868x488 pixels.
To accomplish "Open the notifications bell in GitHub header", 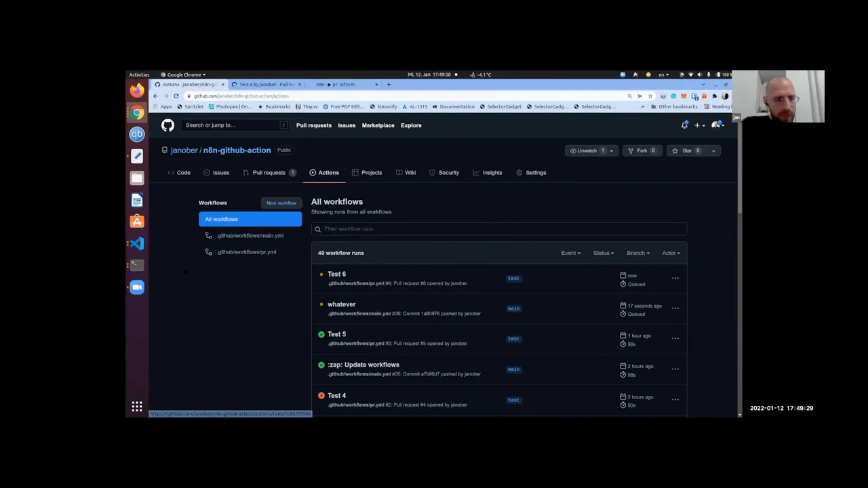I will [684, 125].
